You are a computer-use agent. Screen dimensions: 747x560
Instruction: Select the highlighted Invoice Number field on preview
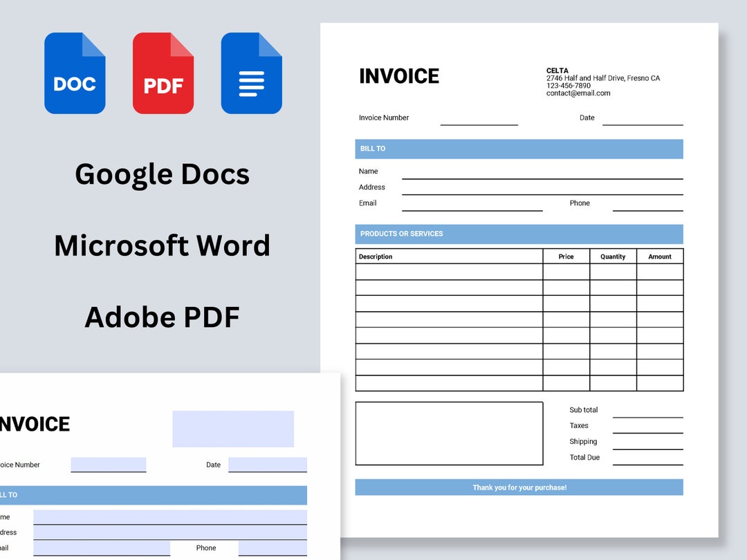(x=109, y=463)
